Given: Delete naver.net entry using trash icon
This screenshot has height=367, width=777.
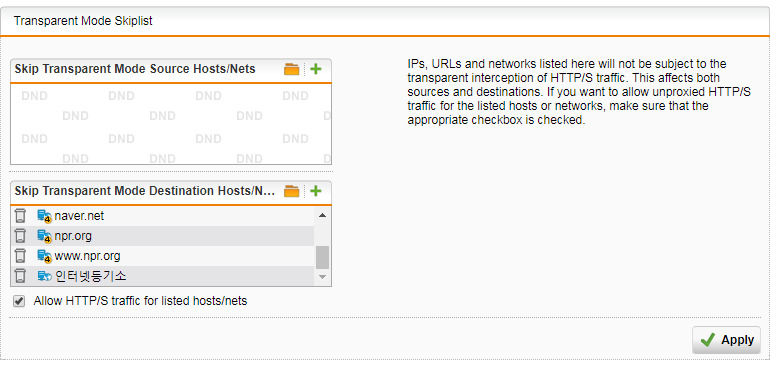Looking at the screenshot, I should click(20, 216).
